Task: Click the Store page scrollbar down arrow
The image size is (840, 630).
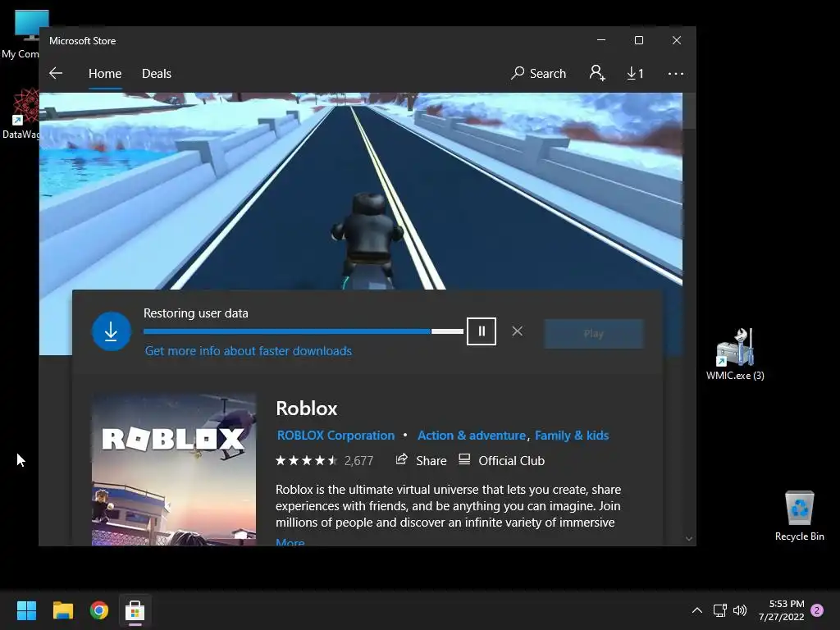Action: coord(689,539)
